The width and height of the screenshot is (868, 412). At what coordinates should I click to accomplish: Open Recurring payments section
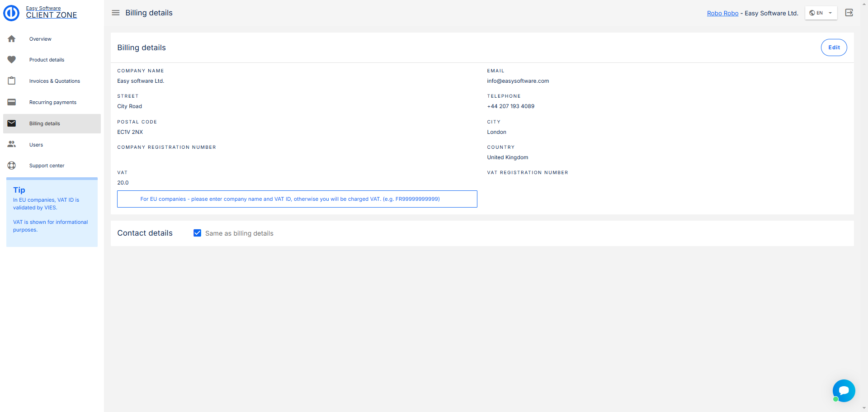click(x=53, y=102)
